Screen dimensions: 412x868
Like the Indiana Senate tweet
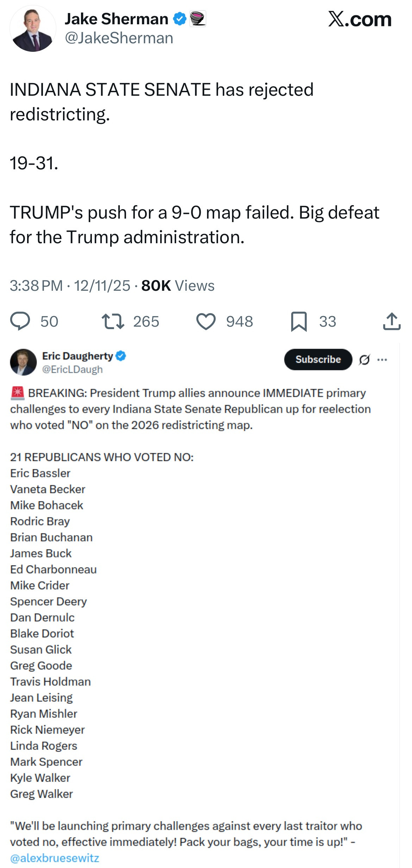(x=206, y=321)
